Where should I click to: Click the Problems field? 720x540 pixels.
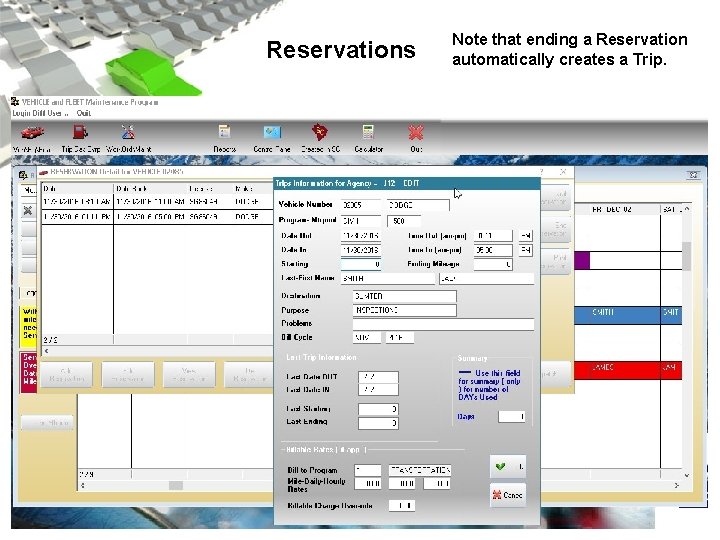443,324
